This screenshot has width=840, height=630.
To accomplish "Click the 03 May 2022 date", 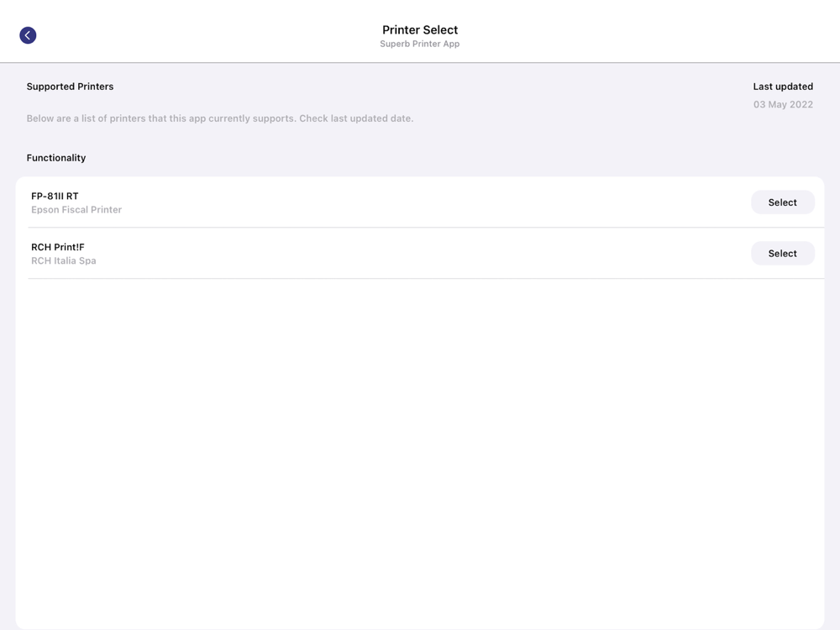I will click(x=783, y=104).
